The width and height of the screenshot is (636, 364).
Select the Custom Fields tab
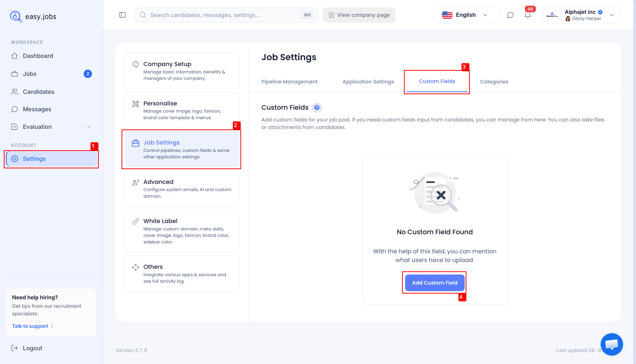click(x=437, y=81)
